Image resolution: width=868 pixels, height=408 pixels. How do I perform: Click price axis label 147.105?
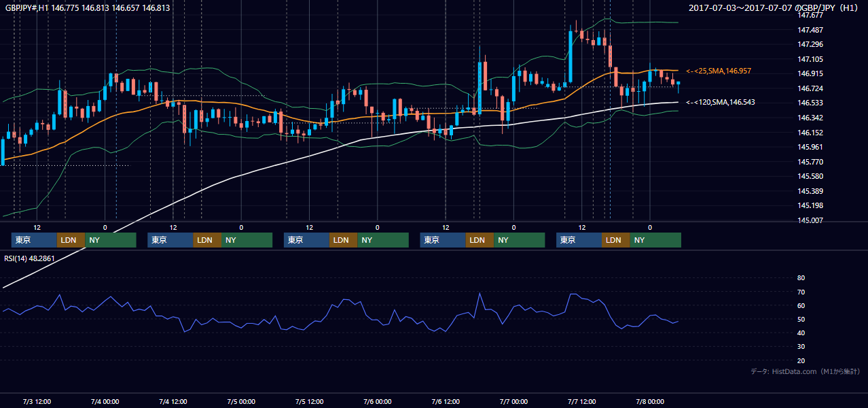pyautogui.click(x=811, y=59)
